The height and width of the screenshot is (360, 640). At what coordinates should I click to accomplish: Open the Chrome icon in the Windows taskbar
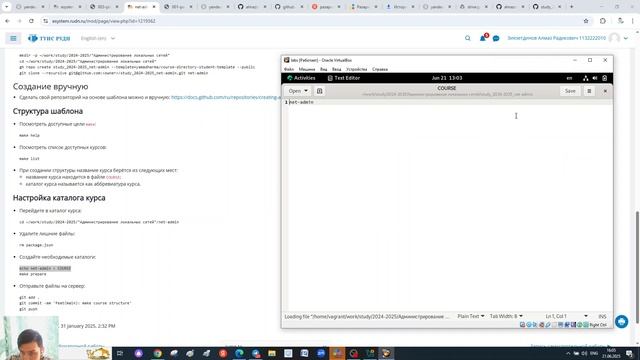[x=158, y=353]
